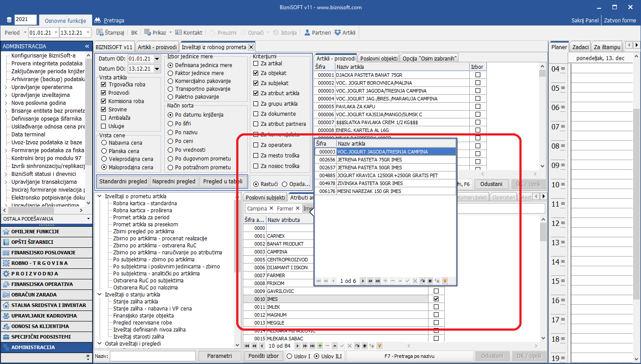Open the Datum OD date dropdown

tap(157, 59)
